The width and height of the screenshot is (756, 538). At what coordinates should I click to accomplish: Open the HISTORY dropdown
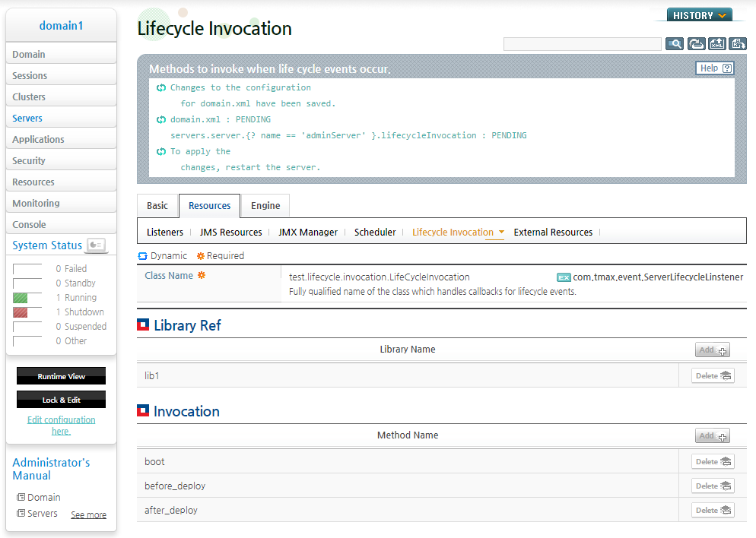coord(699,15)
